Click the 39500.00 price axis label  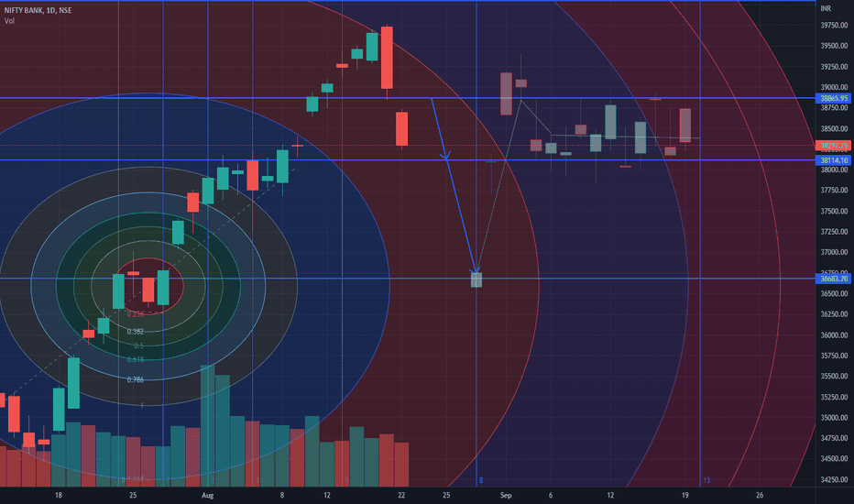tap(834, 47)
